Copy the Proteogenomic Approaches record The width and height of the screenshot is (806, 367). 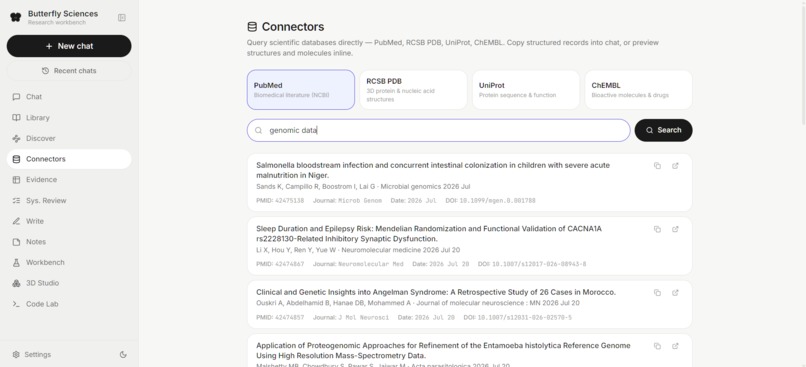pyautogui.click(x=657, y=346)
